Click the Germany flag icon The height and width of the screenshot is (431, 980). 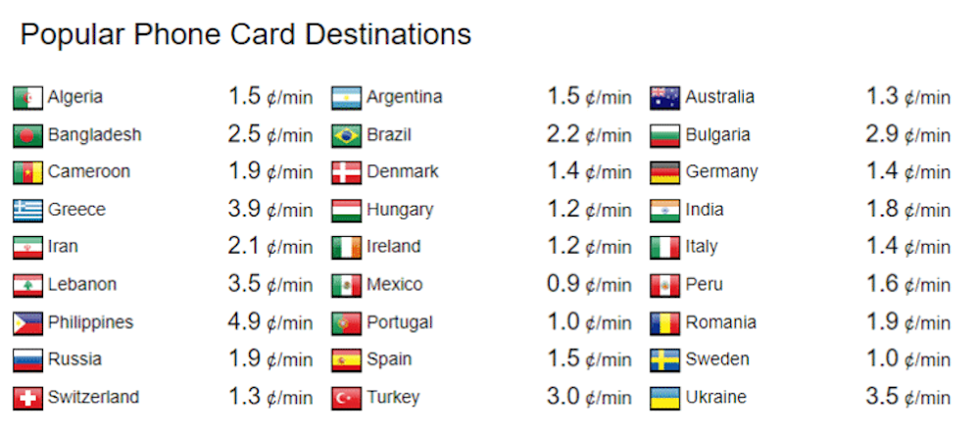pyautogui.click(x=665, y=173)
